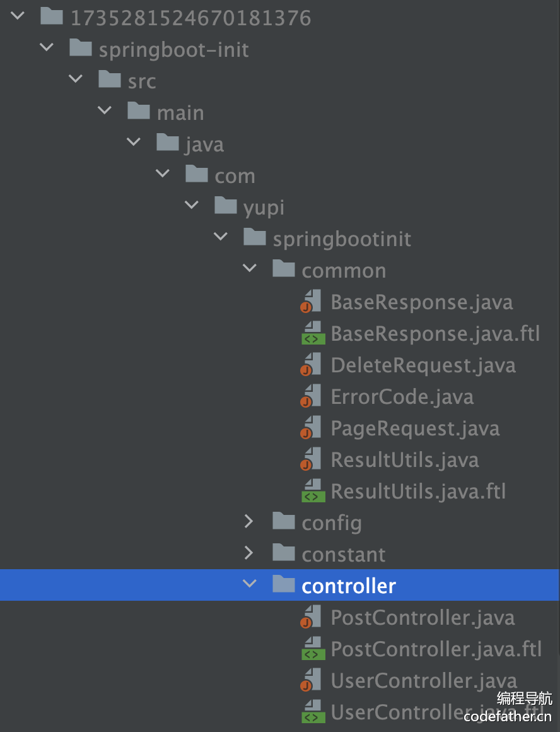Select ErrorCode.java in the tree
Image resolution: width=560 pixels, height=732 pixels.
(x=402, y=397)
